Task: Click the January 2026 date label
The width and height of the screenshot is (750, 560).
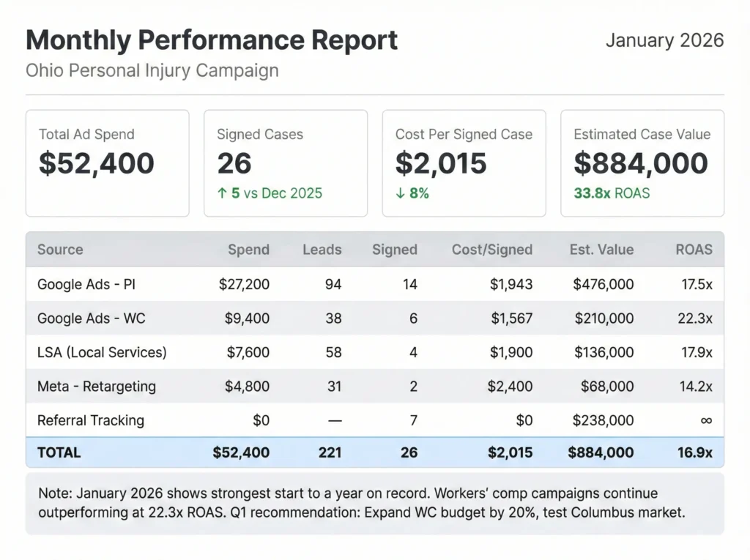Action: pyautogui.click(x=664, y=40)
